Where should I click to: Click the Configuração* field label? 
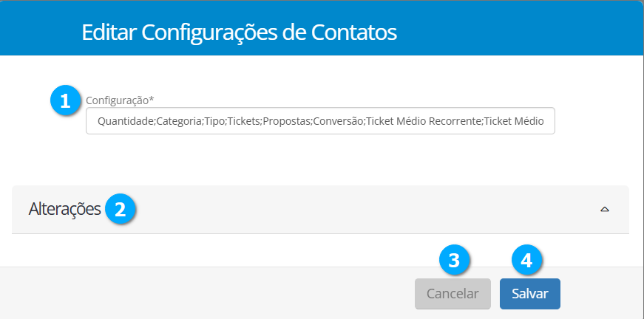[x=119, y=99]
